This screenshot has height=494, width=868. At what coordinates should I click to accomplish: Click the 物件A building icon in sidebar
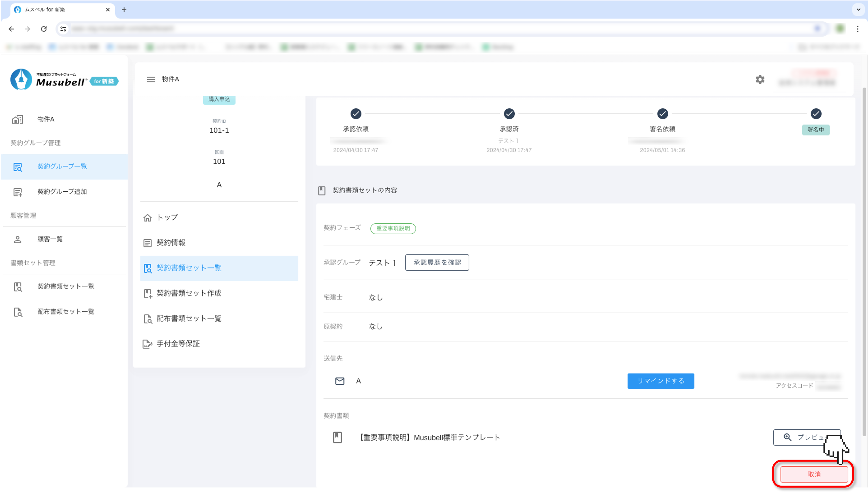pyautogui.click(x=18, y=119)
